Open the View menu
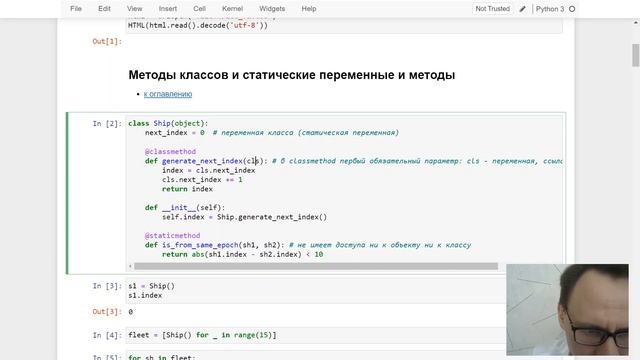Screen dimensions: 640x360 [134, 9]
